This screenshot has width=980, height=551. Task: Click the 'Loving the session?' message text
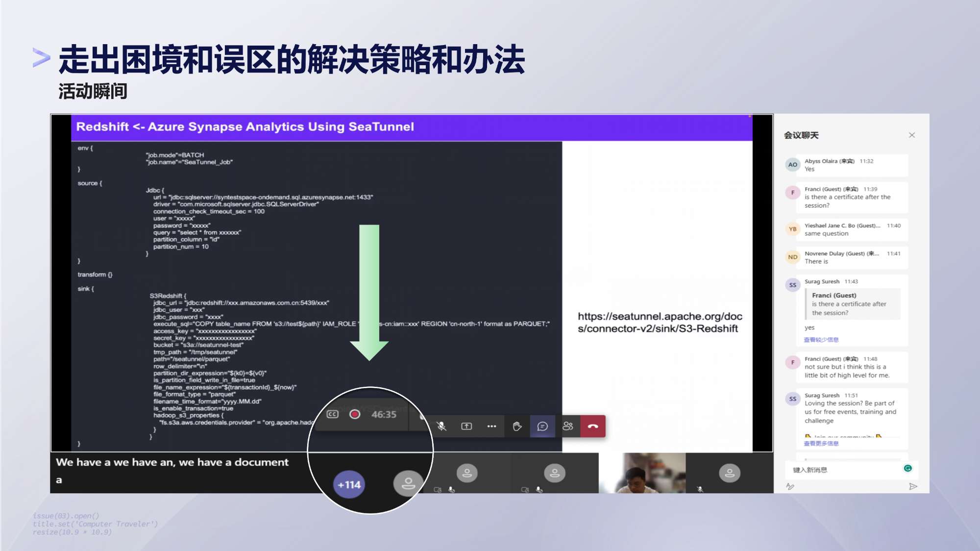[850, 412]
